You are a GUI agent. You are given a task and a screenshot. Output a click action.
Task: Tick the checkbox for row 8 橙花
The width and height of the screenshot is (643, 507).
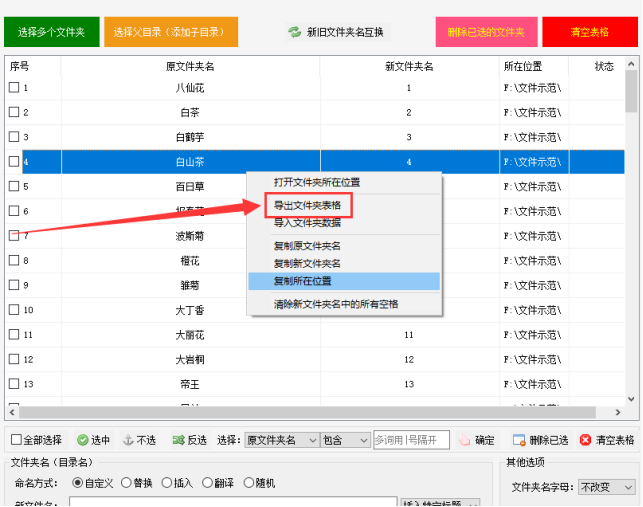tap(14, 260)
